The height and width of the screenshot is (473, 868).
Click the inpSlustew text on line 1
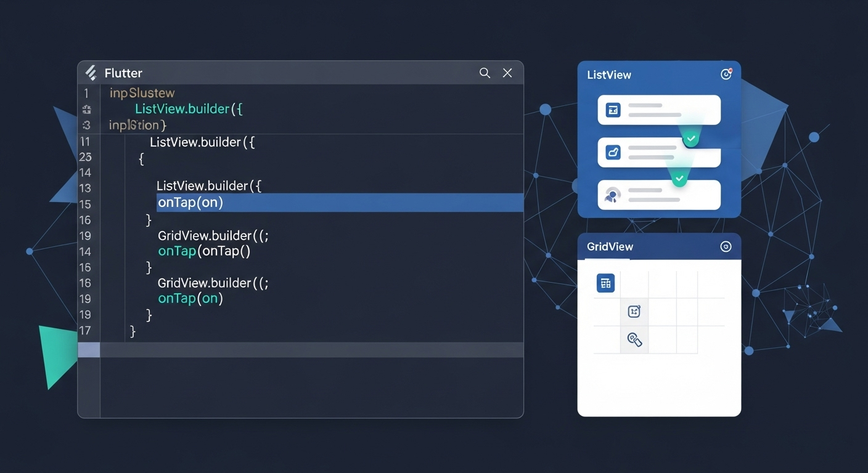pyautogui.click(x=142, y=92)
